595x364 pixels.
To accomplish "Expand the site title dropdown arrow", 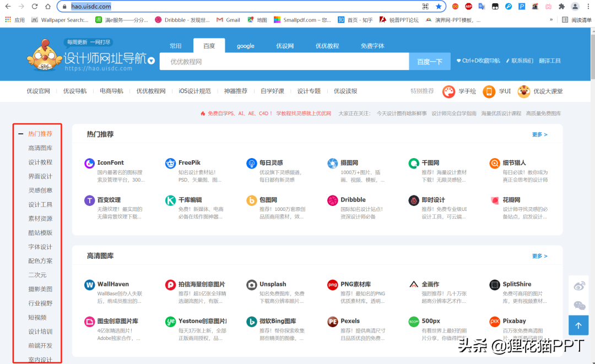I will [x=151, y=61].
